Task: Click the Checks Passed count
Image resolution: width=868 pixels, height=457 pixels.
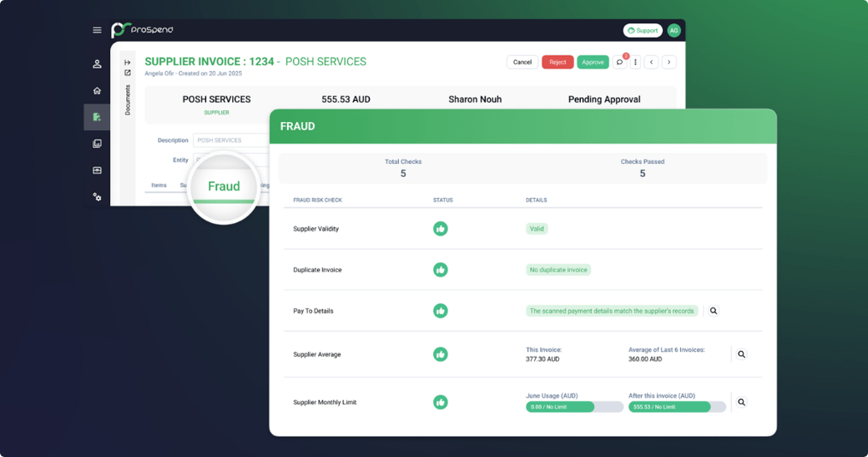Action: [x=642, y=174]
